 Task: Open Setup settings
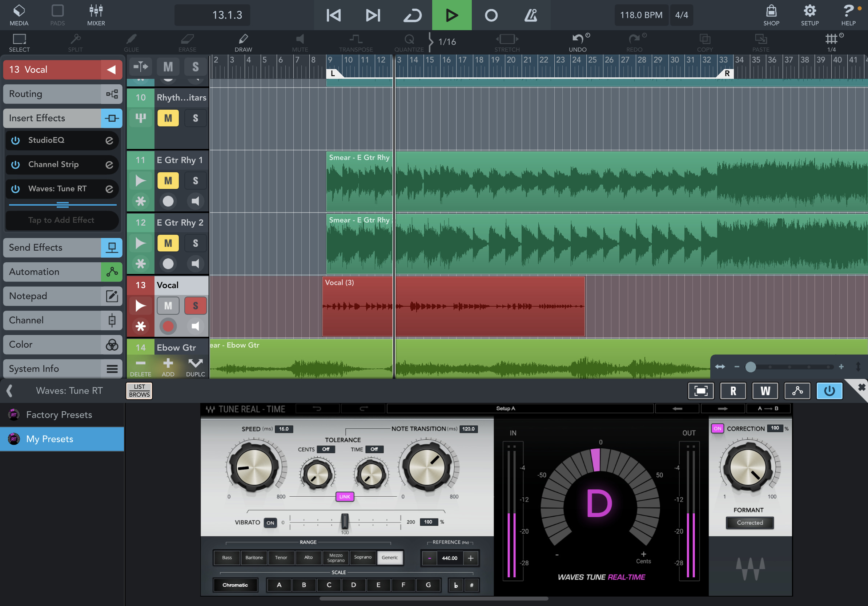click(x=810, y=15)
